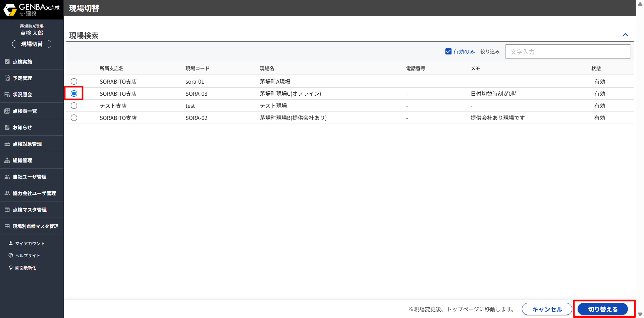
Task: Open 点検マスタ管理 menu item
Action: tap(30, 210)
